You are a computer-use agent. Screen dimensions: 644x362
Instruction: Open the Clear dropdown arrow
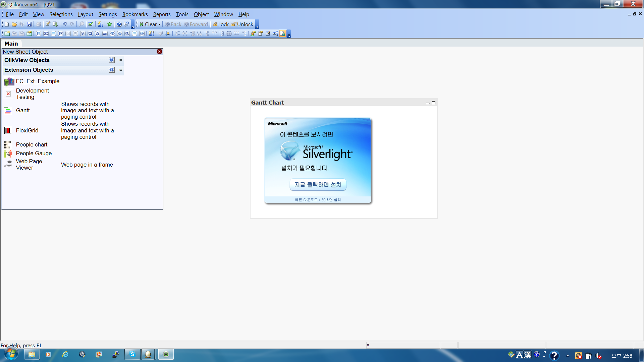tap(159, 24)
